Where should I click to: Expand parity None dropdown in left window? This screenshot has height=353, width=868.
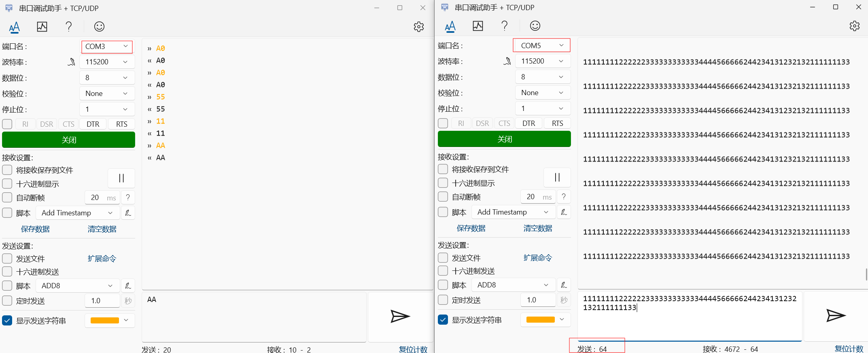(x=107, y=94)
